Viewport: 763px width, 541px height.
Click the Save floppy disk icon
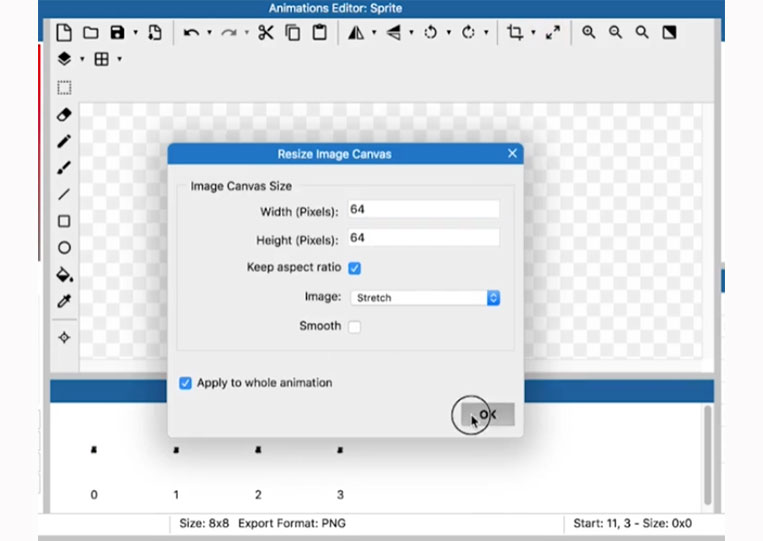coord(117,33)
